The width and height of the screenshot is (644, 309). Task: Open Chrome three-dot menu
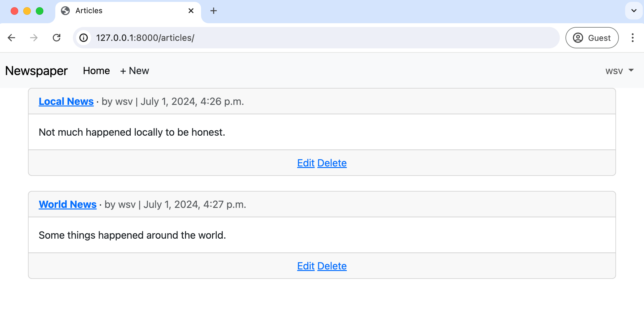(632, 38)
